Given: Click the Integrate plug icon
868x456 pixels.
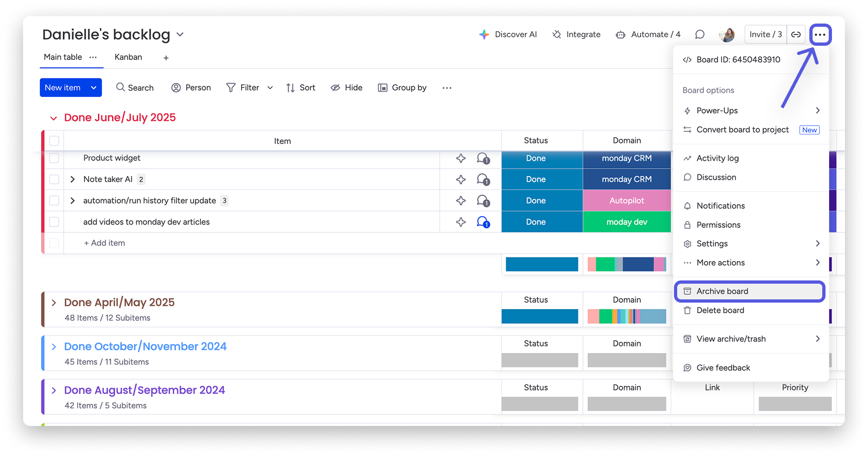Looking at the screenshot, I should click(557, 35).
